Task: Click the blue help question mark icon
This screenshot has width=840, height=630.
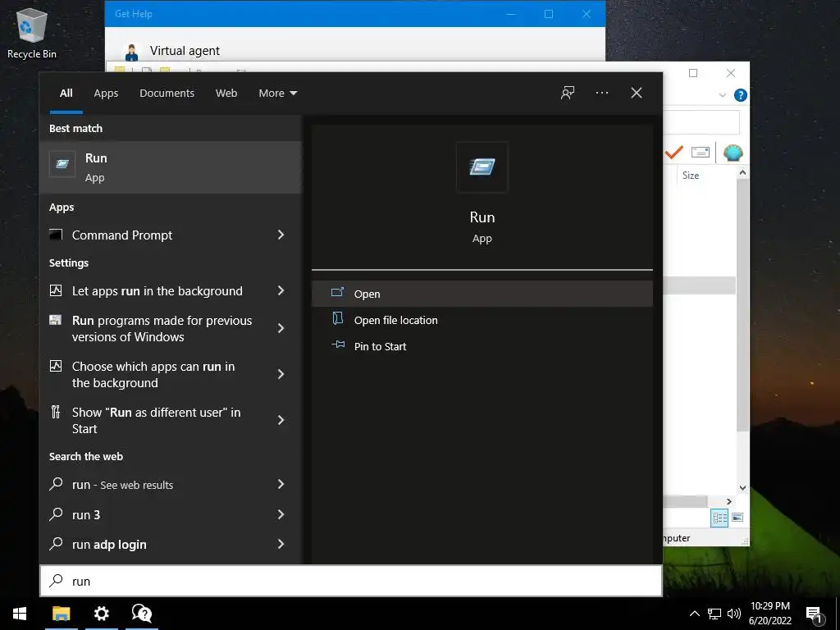Action: 741,95
